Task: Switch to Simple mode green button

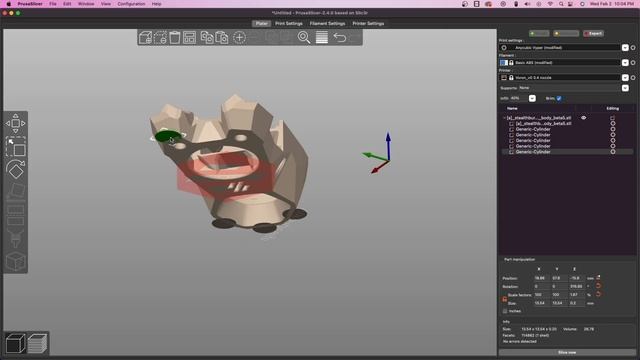Action: [539, 33]
